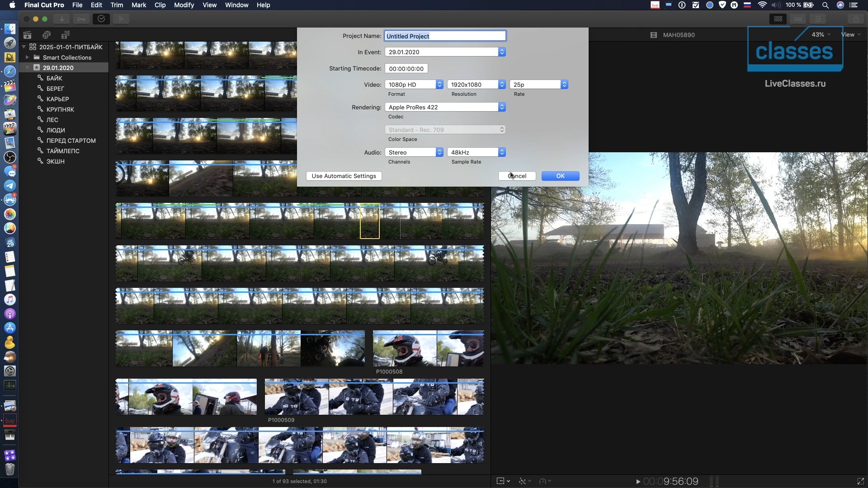Expand the Smart Collections folder

[x=27, y=57]
